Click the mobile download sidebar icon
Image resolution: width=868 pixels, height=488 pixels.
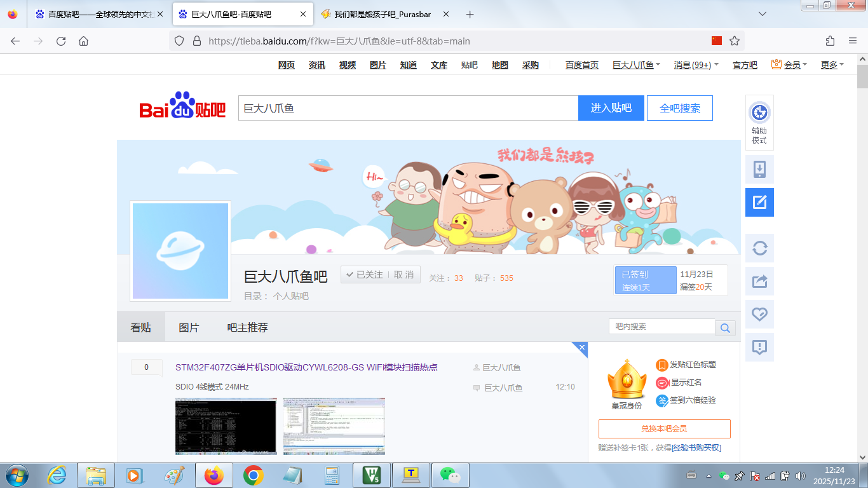759,170
